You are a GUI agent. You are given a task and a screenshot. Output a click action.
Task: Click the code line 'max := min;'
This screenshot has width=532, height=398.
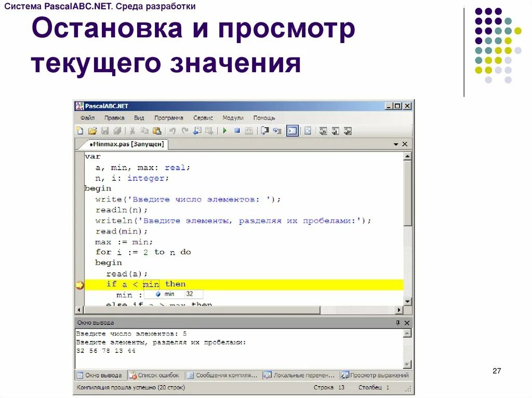point(124,242)
